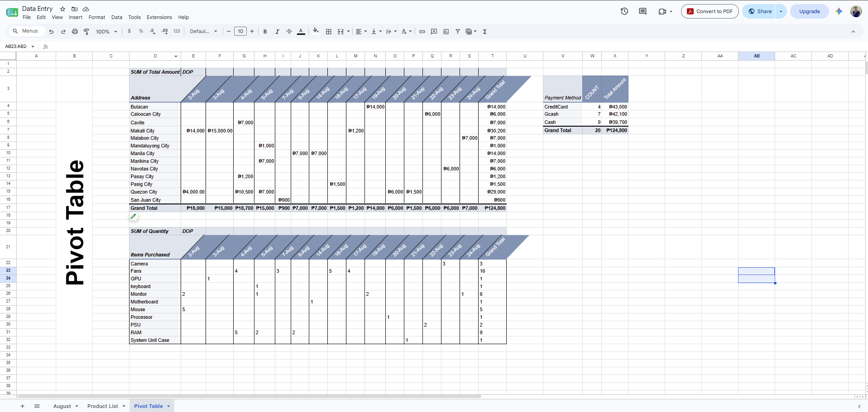The image size is (868, 412).
Task: Add a new sheet with plus button
Action: coord(22,406)
